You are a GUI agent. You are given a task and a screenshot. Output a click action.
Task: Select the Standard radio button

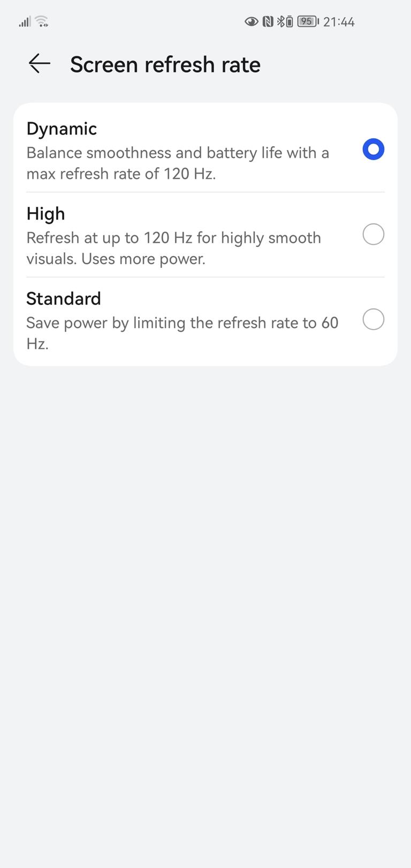coord(374,319)
